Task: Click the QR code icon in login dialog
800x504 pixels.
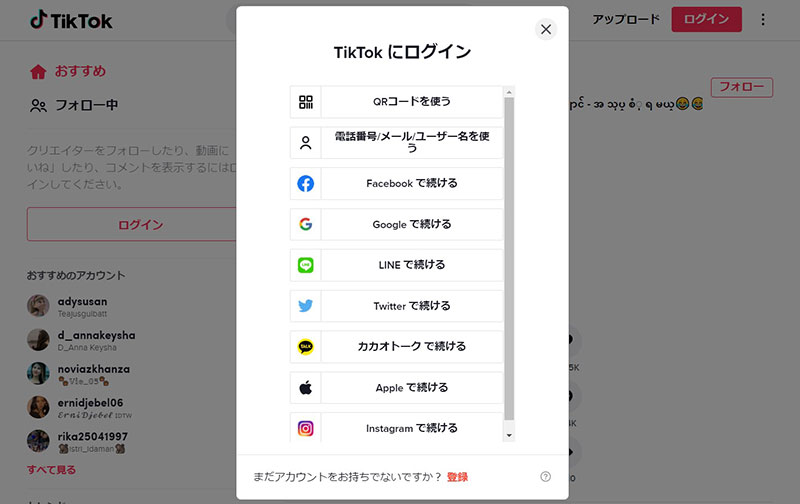Action: [x=306, y=102]
